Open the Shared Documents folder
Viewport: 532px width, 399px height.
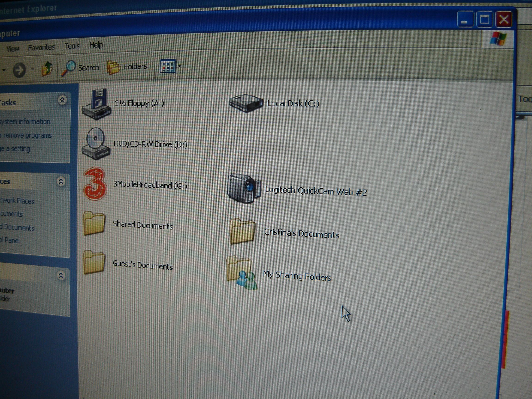point(94,223)
